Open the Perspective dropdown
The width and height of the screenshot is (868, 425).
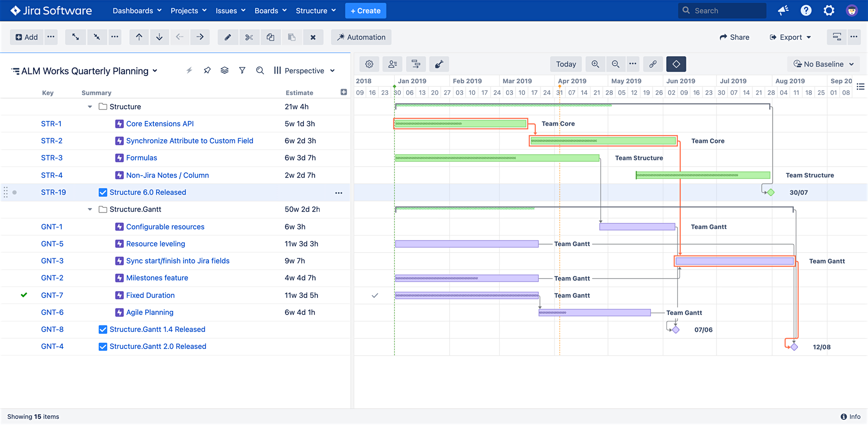304,71
